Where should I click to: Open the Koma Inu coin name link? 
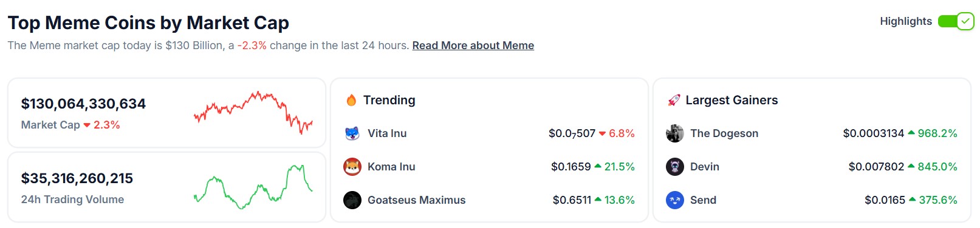pos(391,167)
